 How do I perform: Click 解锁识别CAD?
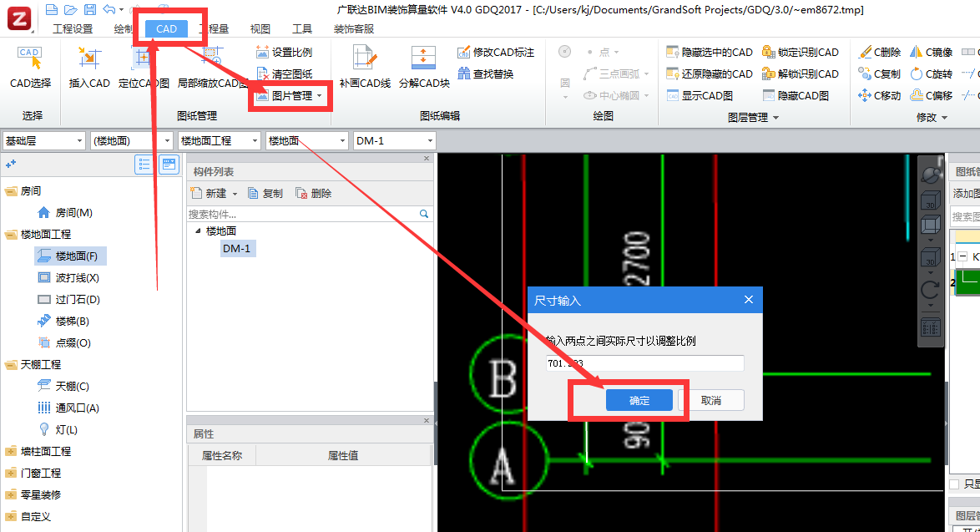(x=800, y=73)
